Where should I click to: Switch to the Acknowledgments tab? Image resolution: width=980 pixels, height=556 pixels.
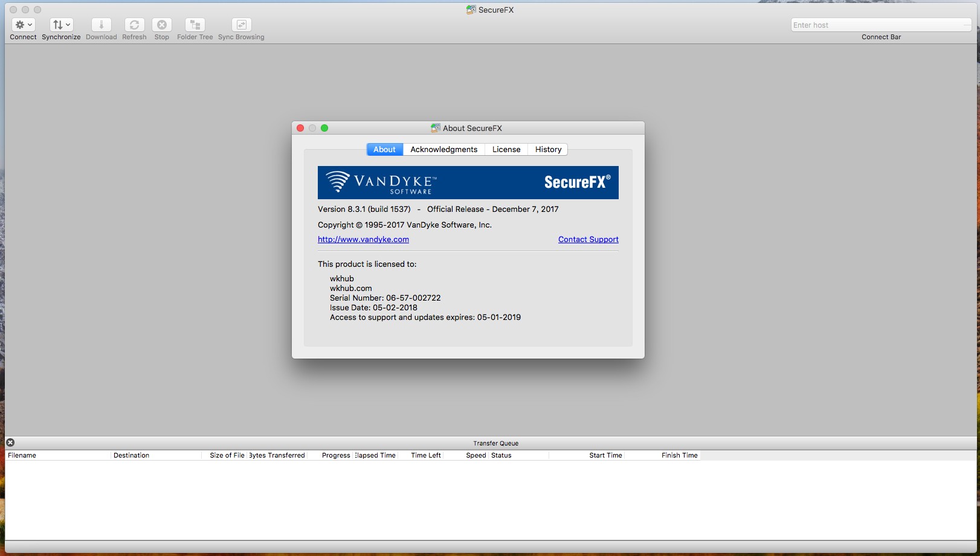pos(444,150)
